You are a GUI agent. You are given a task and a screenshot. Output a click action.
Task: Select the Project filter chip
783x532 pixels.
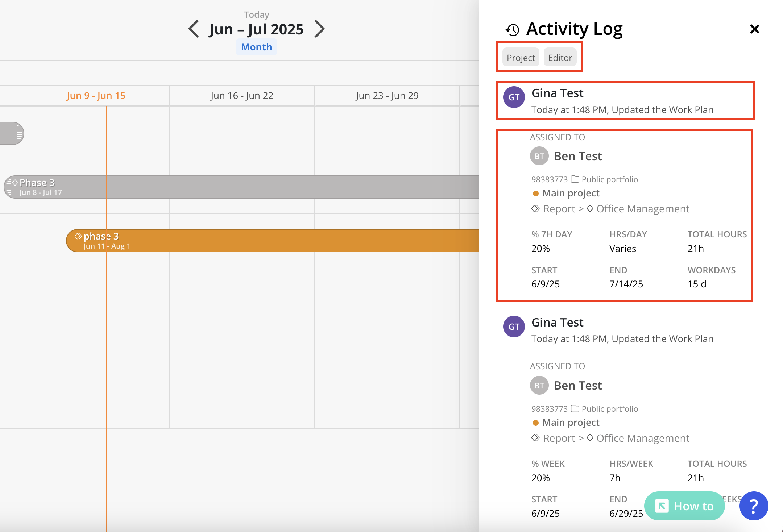click(x=521, y=58)
